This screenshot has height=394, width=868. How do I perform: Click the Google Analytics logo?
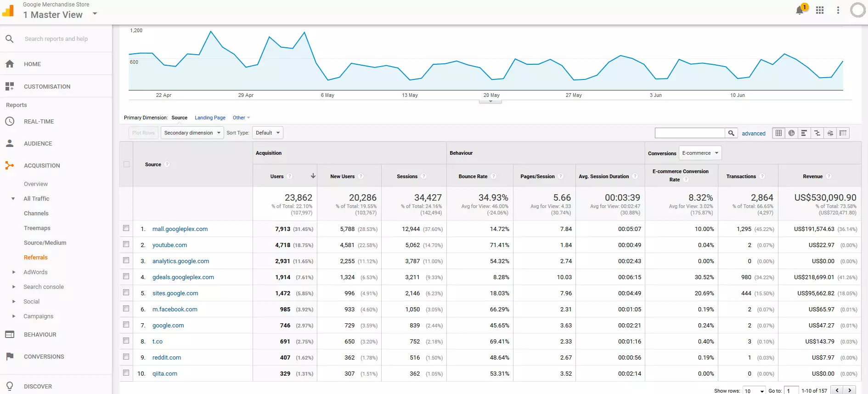(x=8, y=10)
